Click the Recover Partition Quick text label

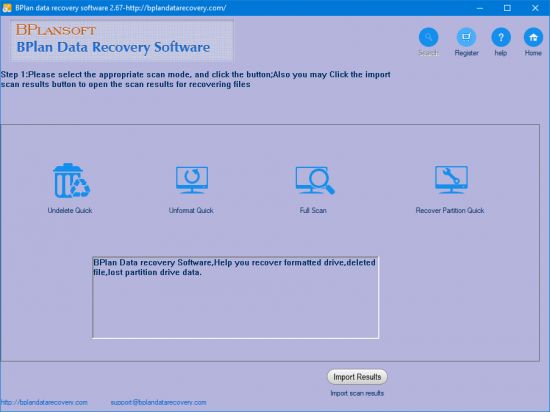(x=450, y=210)
